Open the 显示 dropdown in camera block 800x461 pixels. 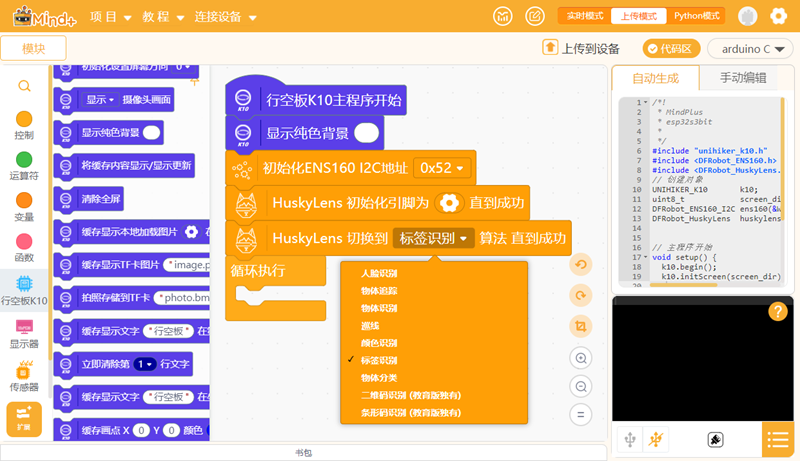coord(99,99)
